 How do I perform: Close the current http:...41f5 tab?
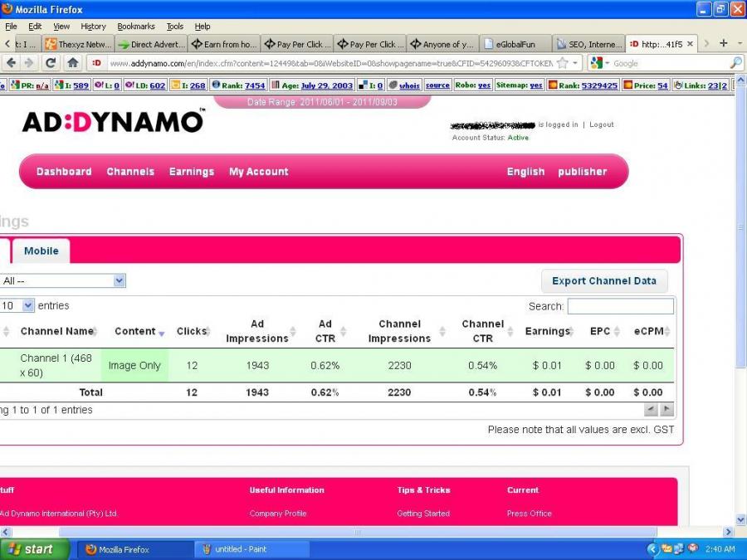click(x=690, y=44)
